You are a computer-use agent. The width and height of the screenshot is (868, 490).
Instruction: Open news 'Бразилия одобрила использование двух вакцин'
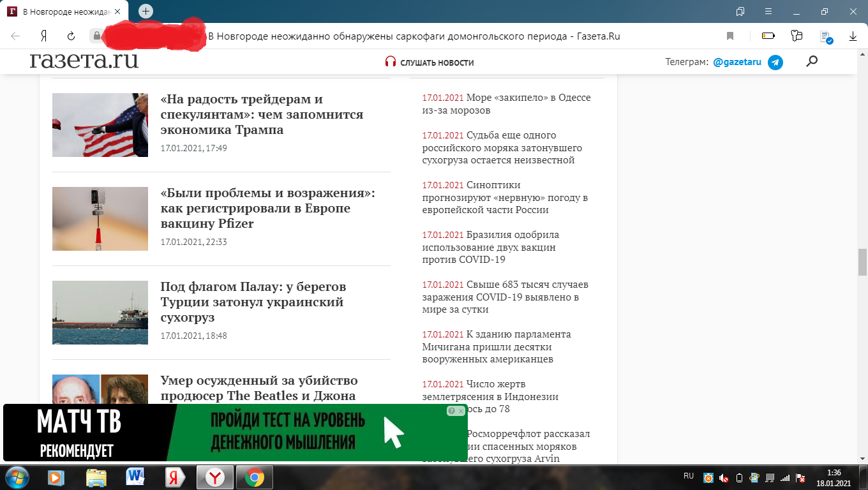coord(491,247)
